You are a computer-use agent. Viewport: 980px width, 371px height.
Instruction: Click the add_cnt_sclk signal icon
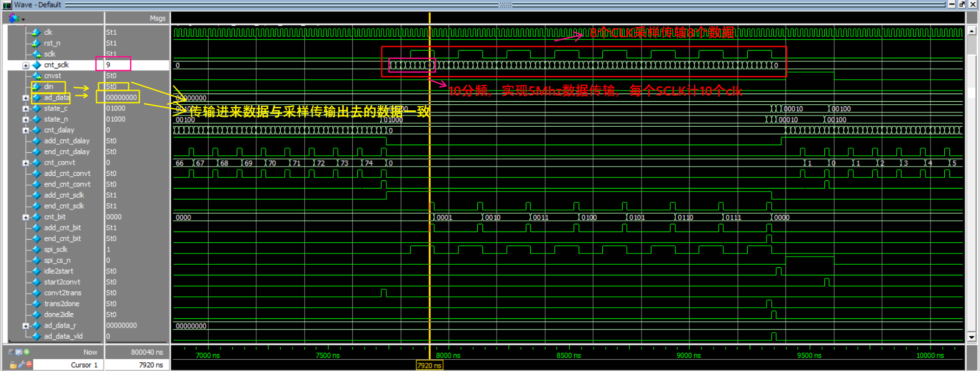[36, 195]
